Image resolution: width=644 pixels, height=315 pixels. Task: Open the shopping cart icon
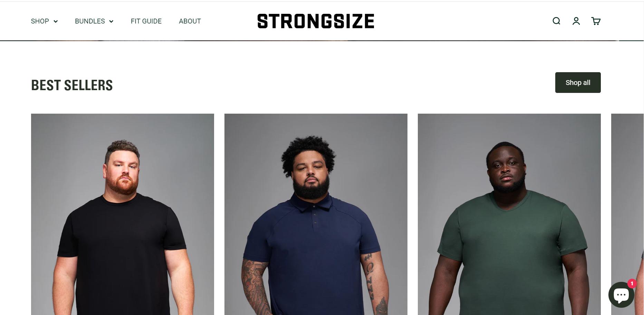[596, 21]
